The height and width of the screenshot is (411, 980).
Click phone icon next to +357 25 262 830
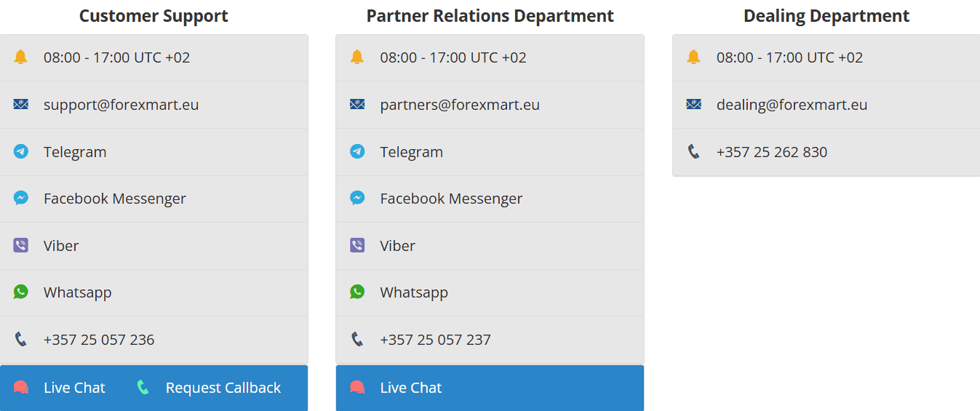point(693,151)
